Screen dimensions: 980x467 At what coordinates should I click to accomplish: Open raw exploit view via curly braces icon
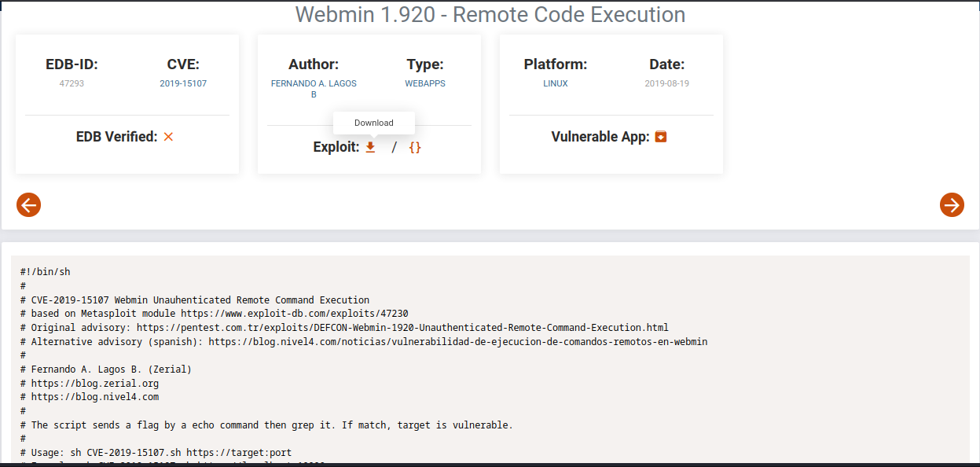point(415,147)
